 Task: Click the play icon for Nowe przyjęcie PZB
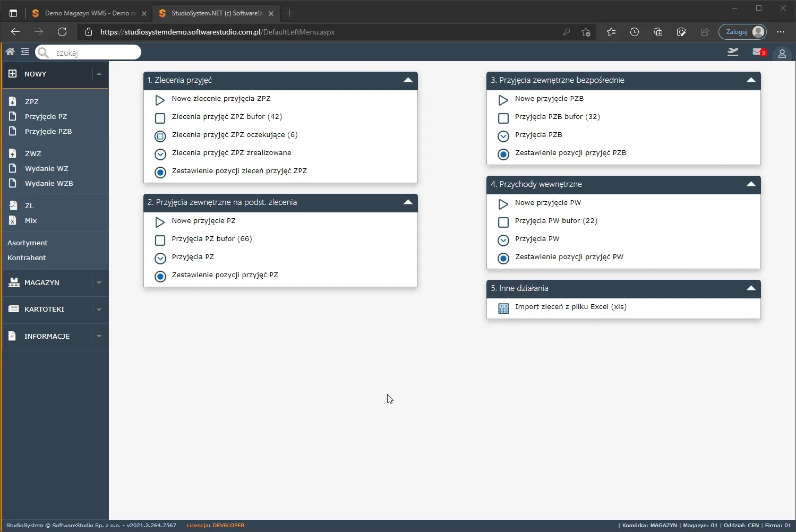(x=503, y=100)
